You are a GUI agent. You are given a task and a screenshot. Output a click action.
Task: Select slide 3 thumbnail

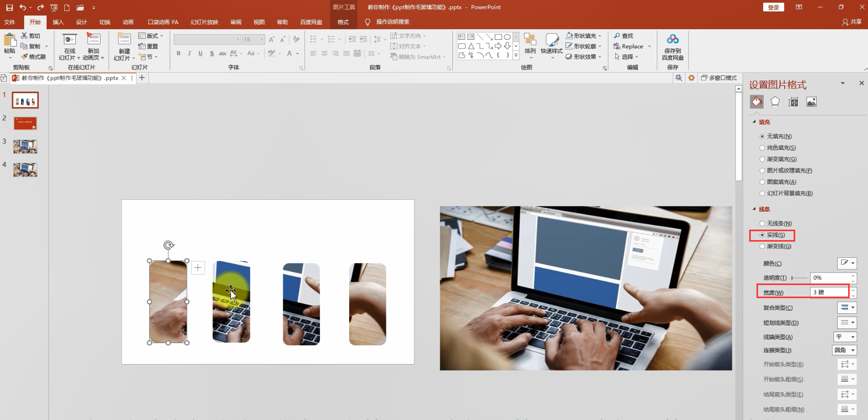click(x=25, y=146)
